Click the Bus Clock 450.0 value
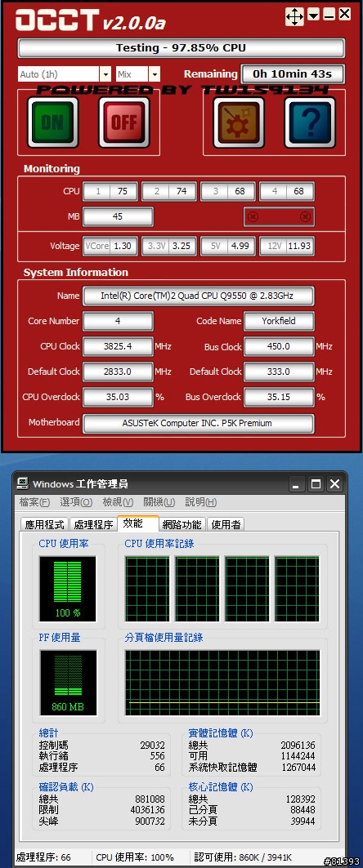Screen dimensions: 363x868 279,346
